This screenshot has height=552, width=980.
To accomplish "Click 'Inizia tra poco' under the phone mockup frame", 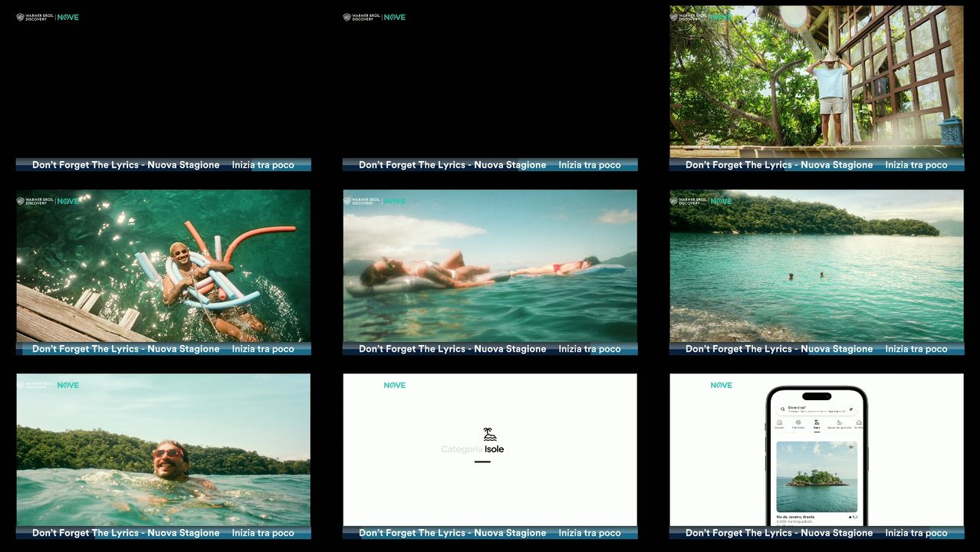I will [x=916, y=533].
